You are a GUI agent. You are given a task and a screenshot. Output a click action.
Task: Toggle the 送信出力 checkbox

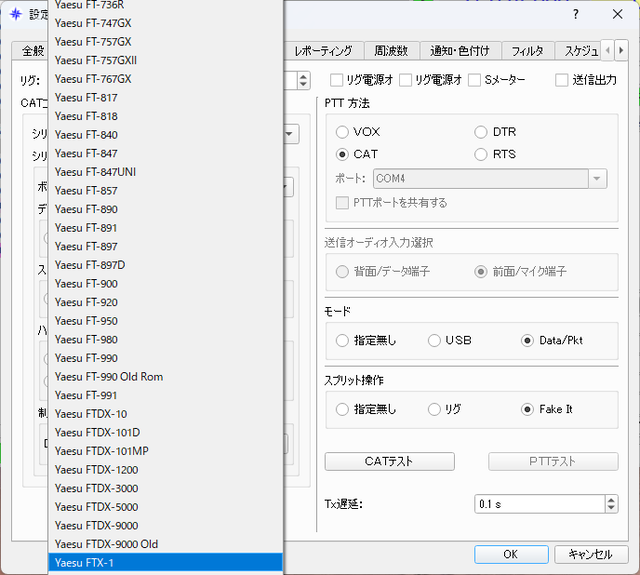pyautogui.click(x=562, y=80)
